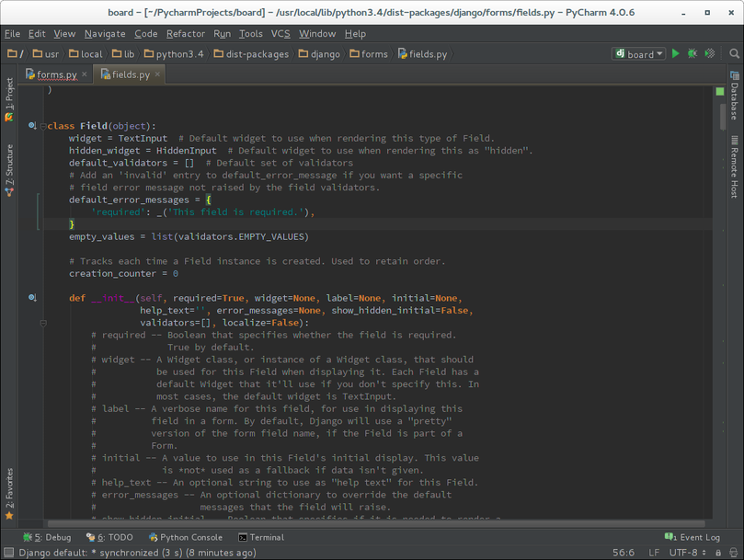
Task: Open the Structure tool window
Action: 9,171
